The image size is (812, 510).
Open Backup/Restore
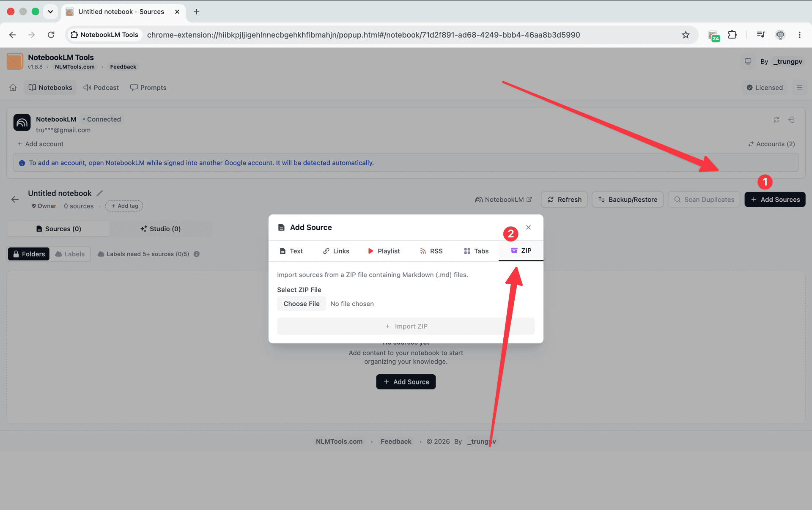(628, 200)
